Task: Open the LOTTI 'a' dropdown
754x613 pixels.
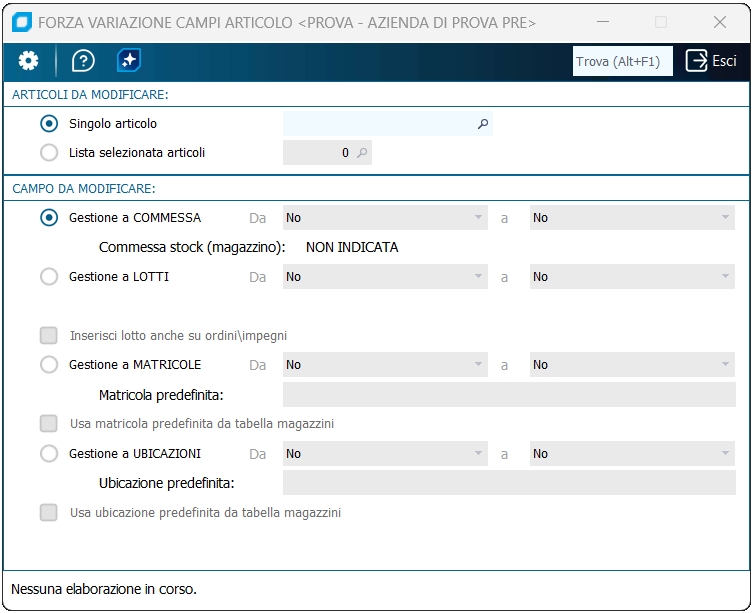Action: tap(632, 276)
